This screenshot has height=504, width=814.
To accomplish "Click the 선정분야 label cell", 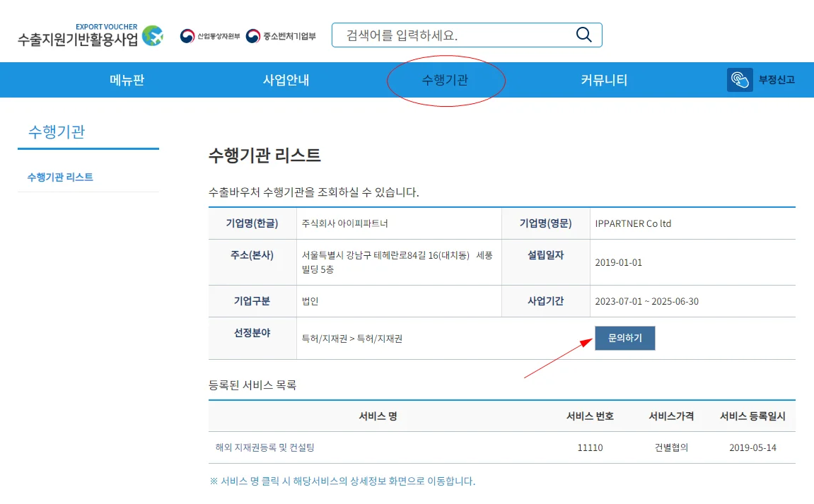I will [252, 338].
